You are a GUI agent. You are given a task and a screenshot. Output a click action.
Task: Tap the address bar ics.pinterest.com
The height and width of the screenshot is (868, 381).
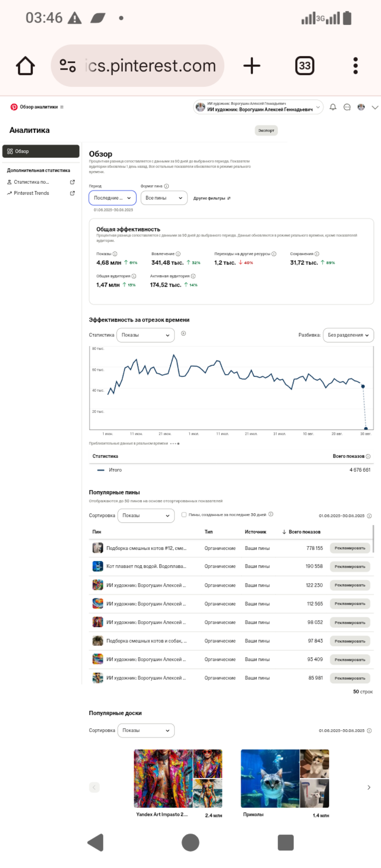pyautogui.click(x=137, y=66)
